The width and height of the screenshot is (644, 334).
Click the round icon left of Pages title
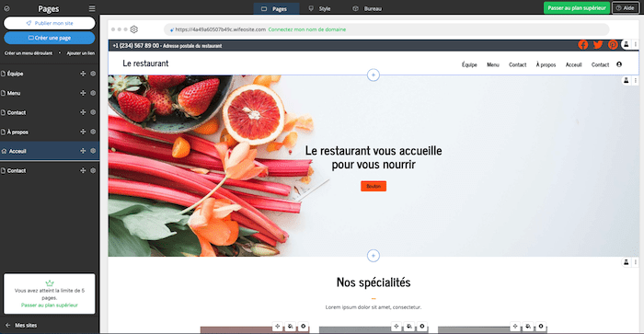pyautogui.click(x=6, y=8)
